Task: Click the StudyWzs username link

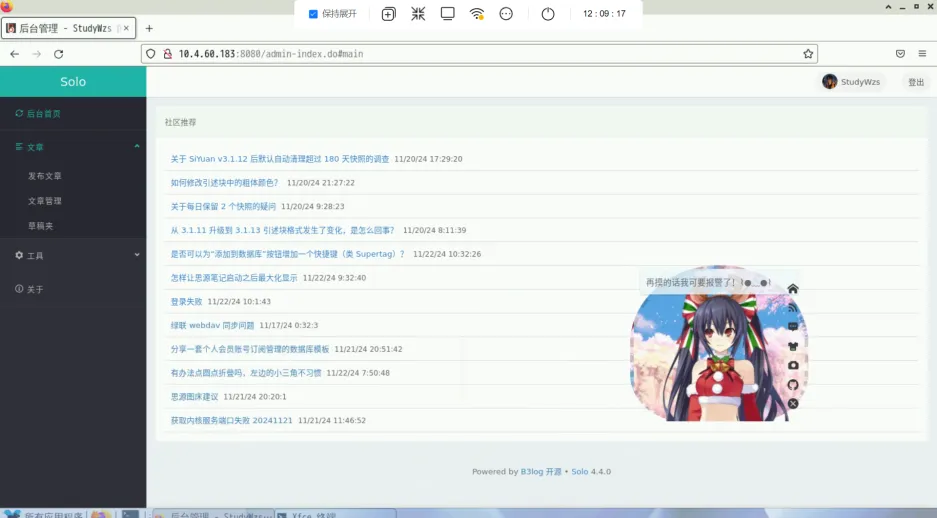Action: [x=861, y=82]
